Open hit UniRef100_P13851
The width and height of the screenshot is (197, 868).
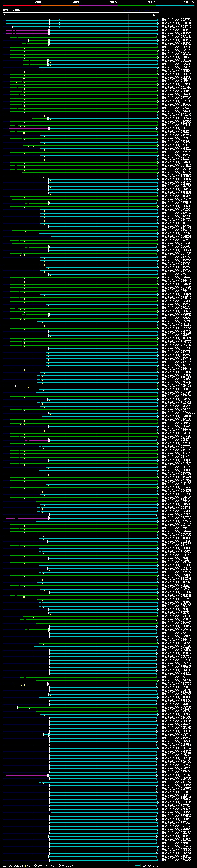[176, 64]
